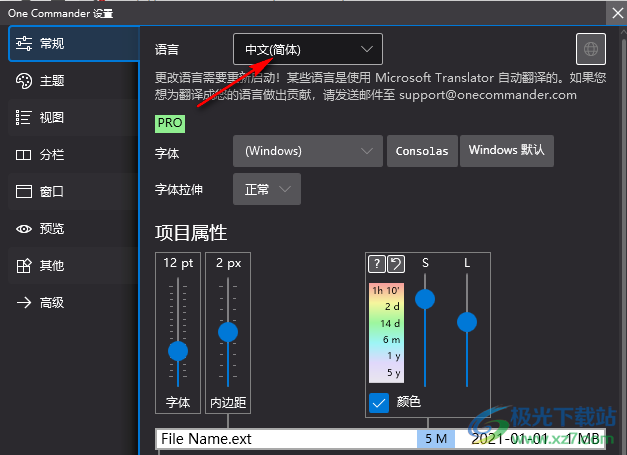Open the 高级 advanced settings tab
This screenshot has width=627, height=455.
(74, 303)
